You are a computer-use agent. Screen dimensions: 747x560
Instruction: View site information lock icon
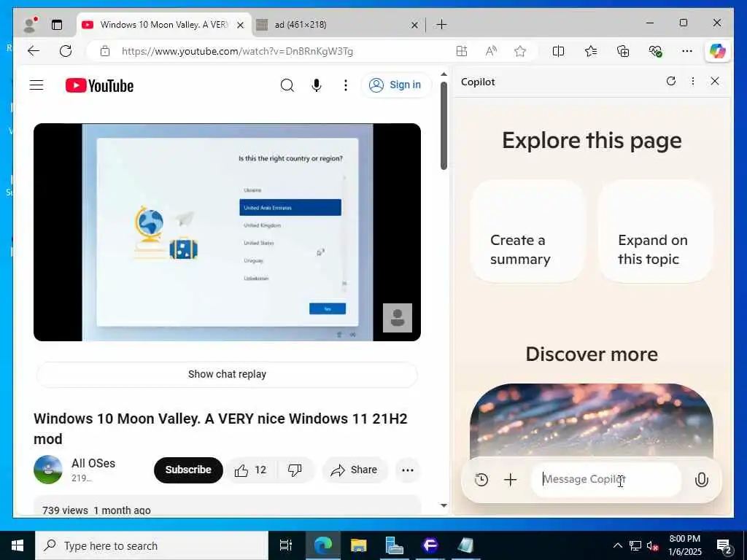[x=105, y=51]
